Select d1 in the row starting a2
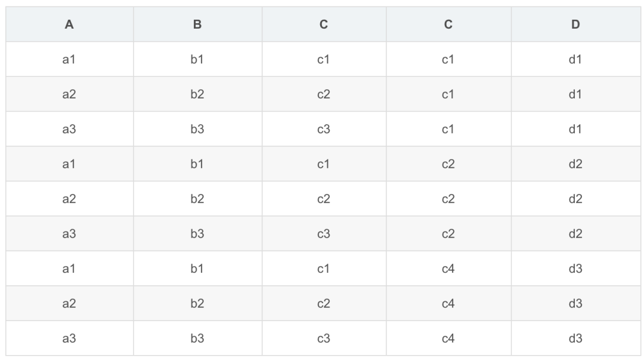 click(575, 94)
